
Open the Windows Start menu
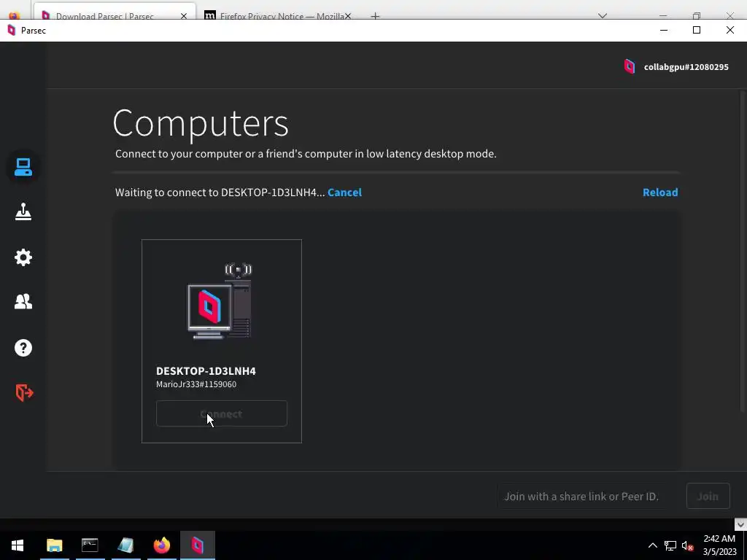click(18, 545)
